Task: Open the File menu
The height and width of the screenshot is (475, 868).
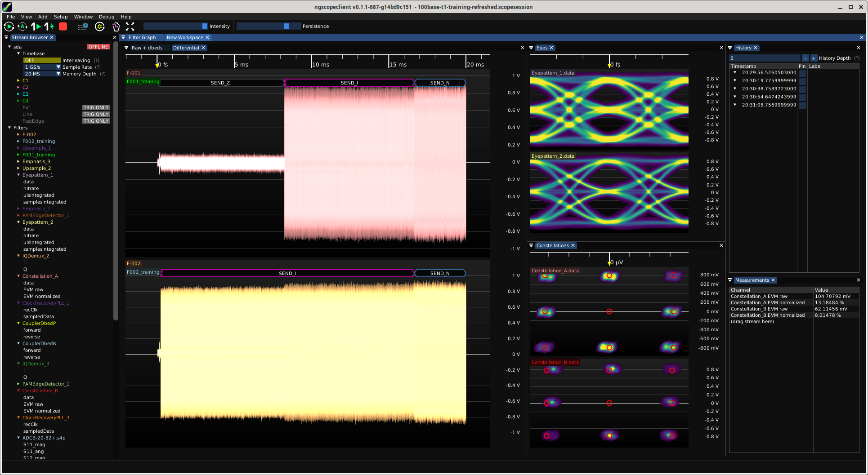Action: [x=11, y=17]
